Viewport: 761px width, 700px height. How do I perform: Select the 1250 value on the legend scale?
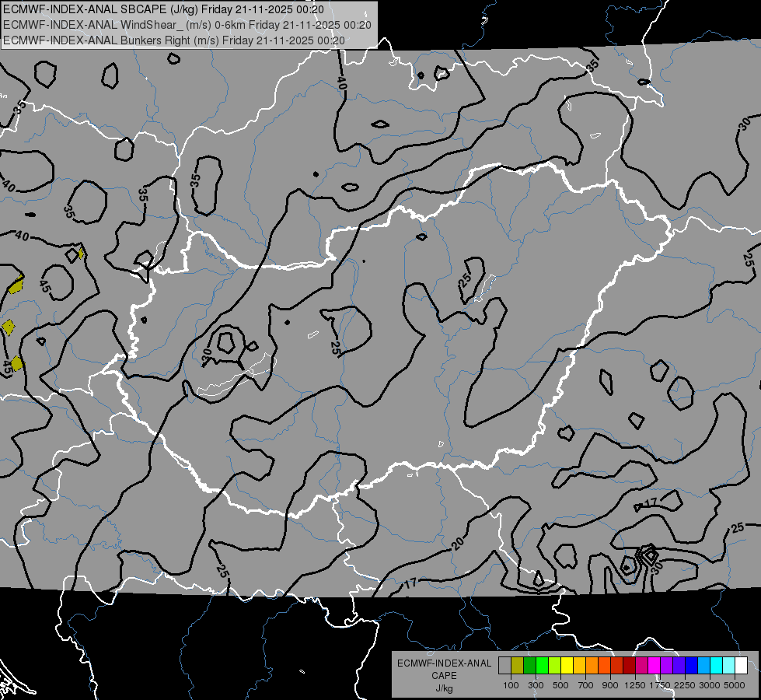[x=635, y=685]
